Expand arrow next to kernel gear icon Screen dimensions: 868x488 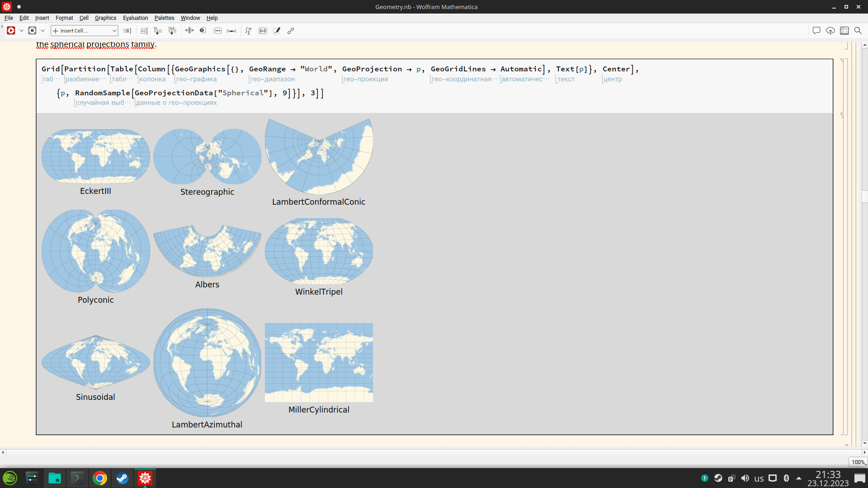pos(43,31)
